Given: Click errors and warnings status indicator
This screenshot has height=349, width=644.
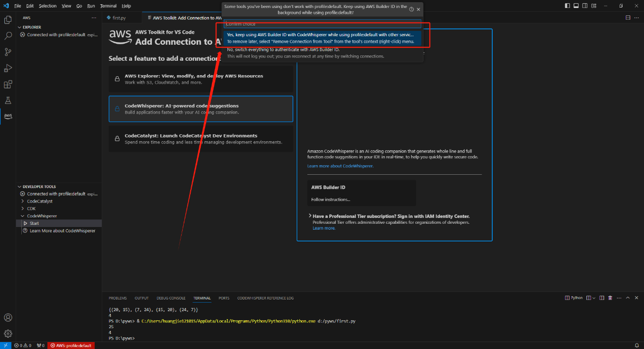Looking at the screenshot, I should click(x=22, y=345).
